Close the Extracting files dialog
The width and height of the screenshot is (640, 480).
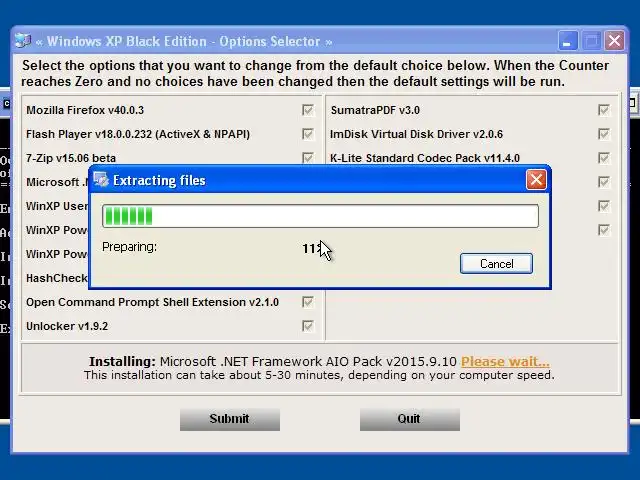click(x=536, y=180)
